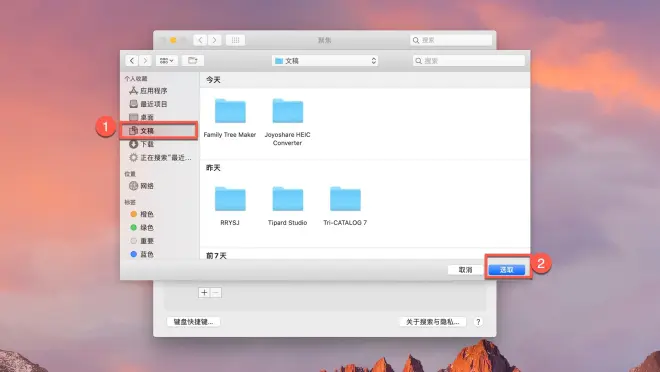Select 网络 in the sidebar
Screen dimensions: 660x372
(146, 186)
